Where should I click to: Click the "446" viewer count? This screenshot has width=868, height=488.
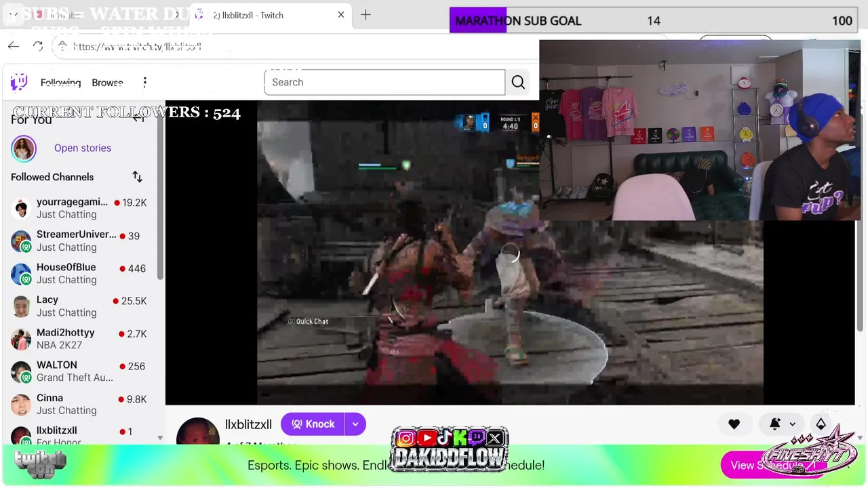point(137,268)
